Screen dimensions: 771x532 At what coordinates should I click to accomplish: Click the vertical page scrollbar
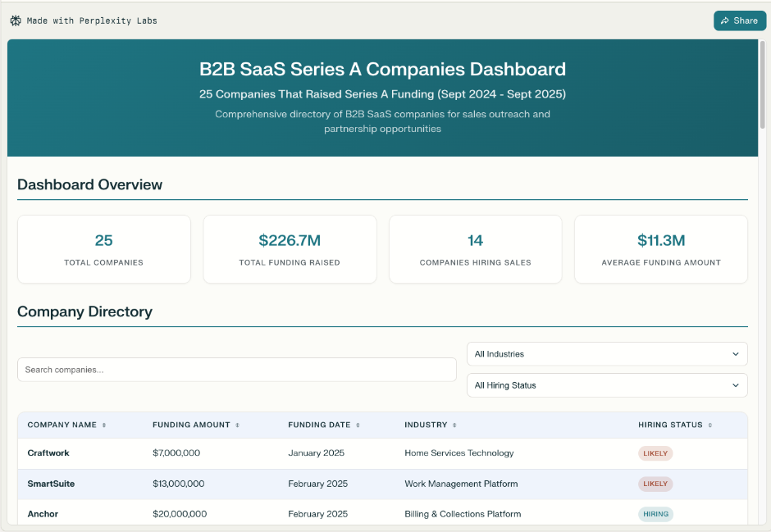click(x=763, y=84)
